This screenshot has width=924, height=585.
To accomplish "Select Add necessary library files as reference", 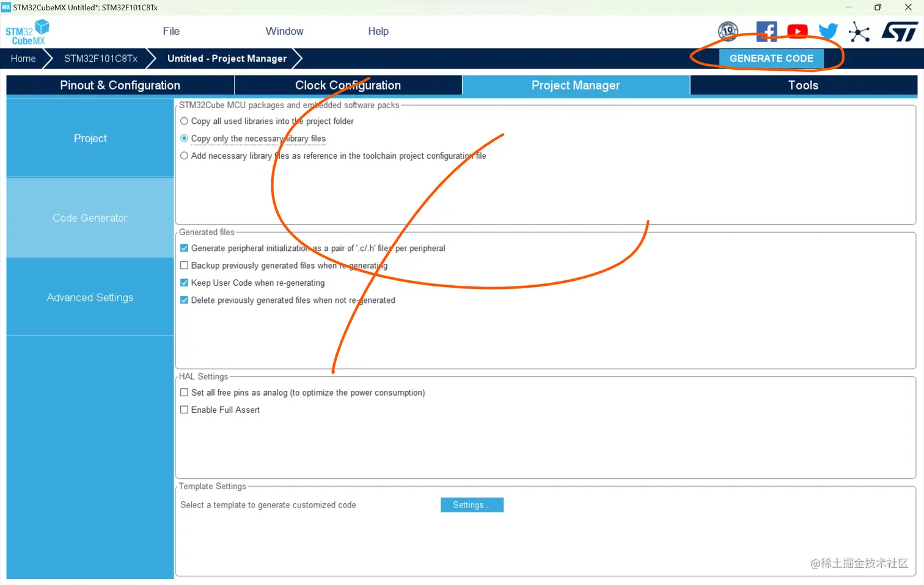I will (x=184, y=156).
